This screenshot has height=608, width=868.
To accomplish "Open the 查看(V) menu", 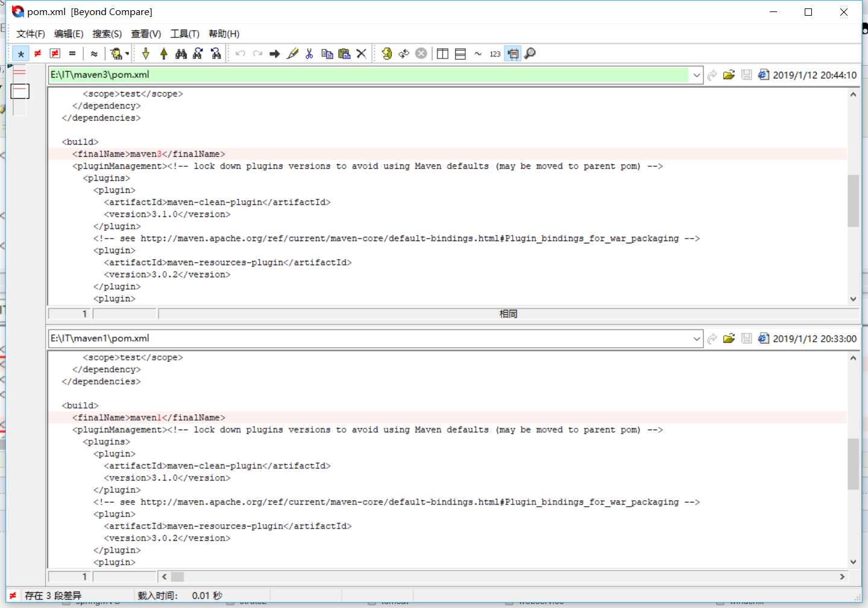I will tap(146, 34).
